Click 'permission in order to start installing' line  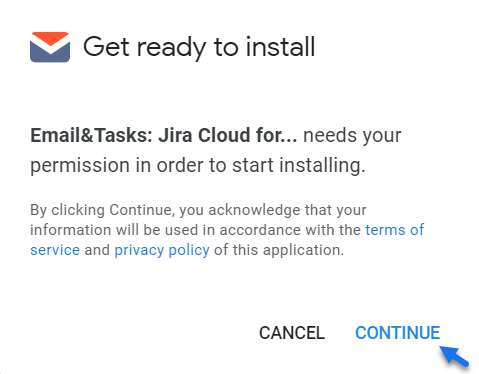point(198,165)
